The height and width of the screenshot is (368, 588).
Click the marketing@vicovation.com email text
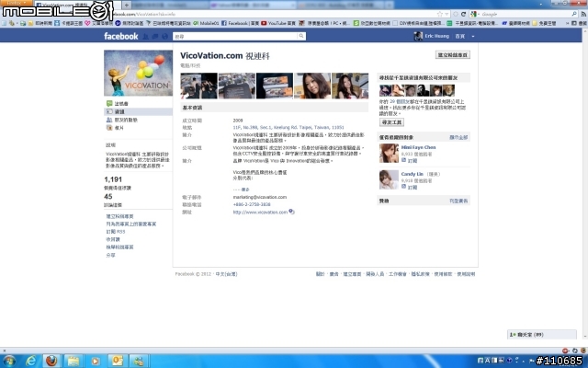click(260, 197)
